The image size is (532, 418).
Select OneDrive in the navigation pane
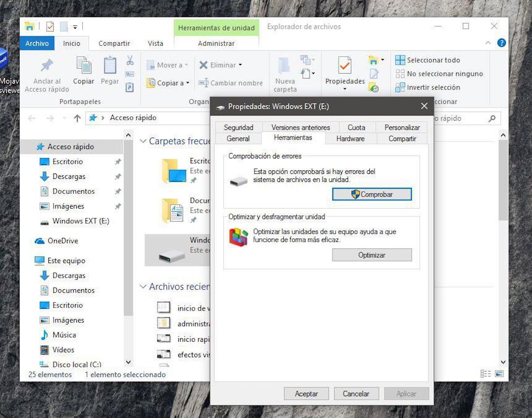coord(63,241)
